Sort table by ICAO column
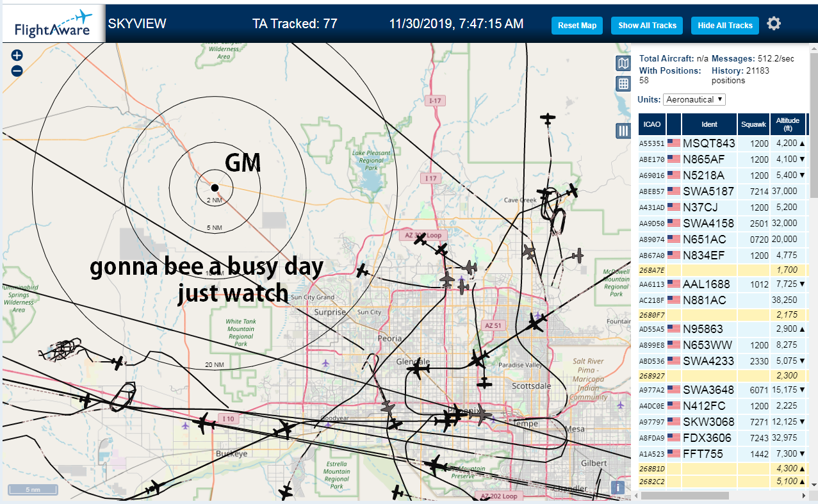Image resolution: width=818 pixels, height=504 pixels. coord(652,124)
